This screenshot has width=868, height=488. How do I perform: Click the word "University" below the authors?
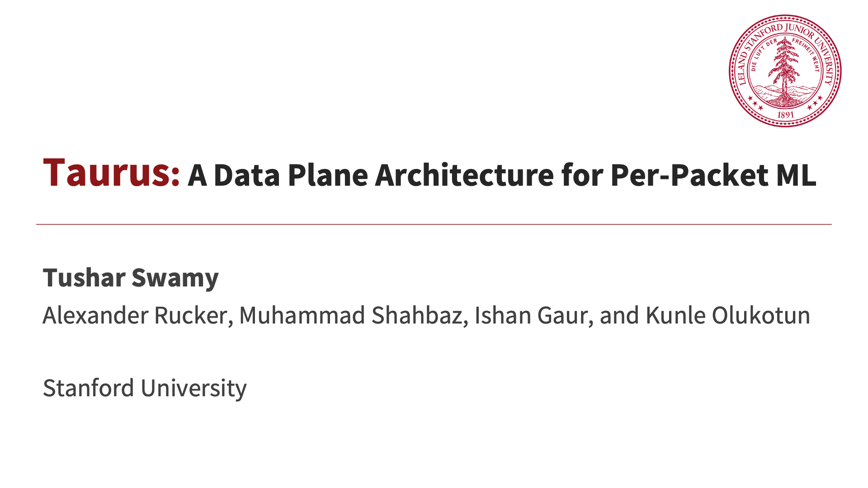point(193,388)
